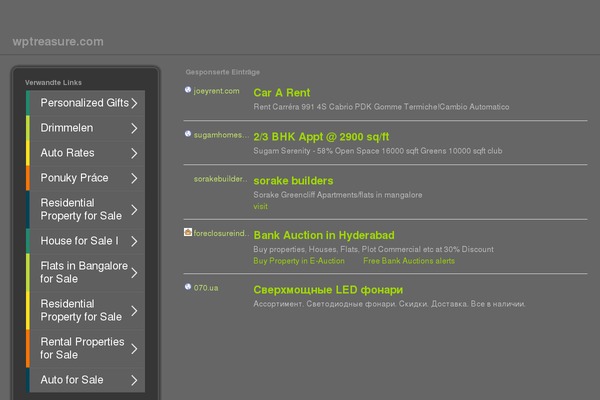The image size is (600, 400).
Task: Click the chevron next to House for Sale I
Action: coord(134,241)
